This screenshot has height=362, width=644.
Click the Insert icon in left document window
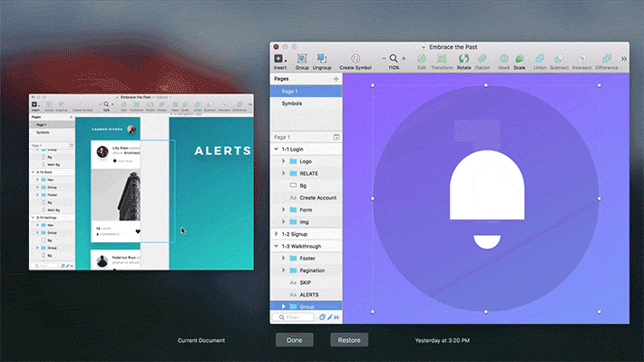tap(34, 105)
